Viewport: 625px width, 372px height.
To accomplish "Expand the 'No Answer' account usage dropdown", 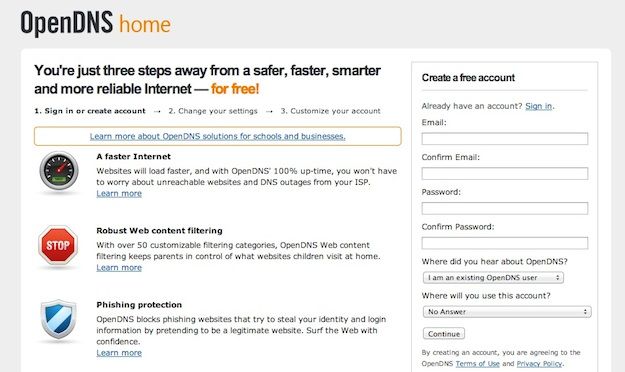I will coord(507,312).
